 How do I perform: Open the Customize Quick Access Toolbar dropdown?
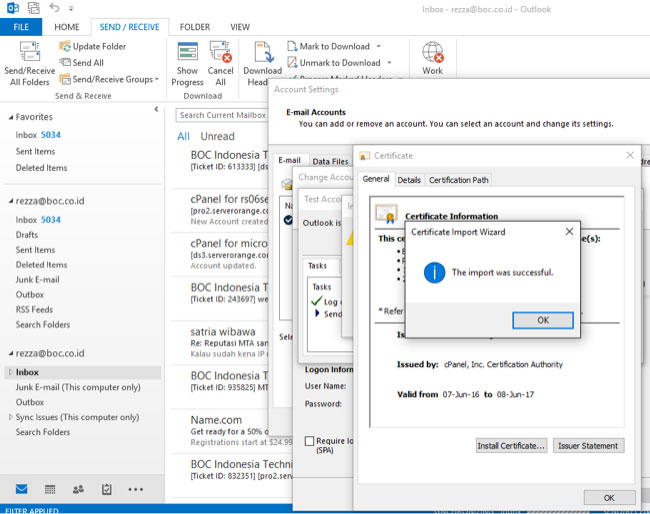tap(71, 8)
